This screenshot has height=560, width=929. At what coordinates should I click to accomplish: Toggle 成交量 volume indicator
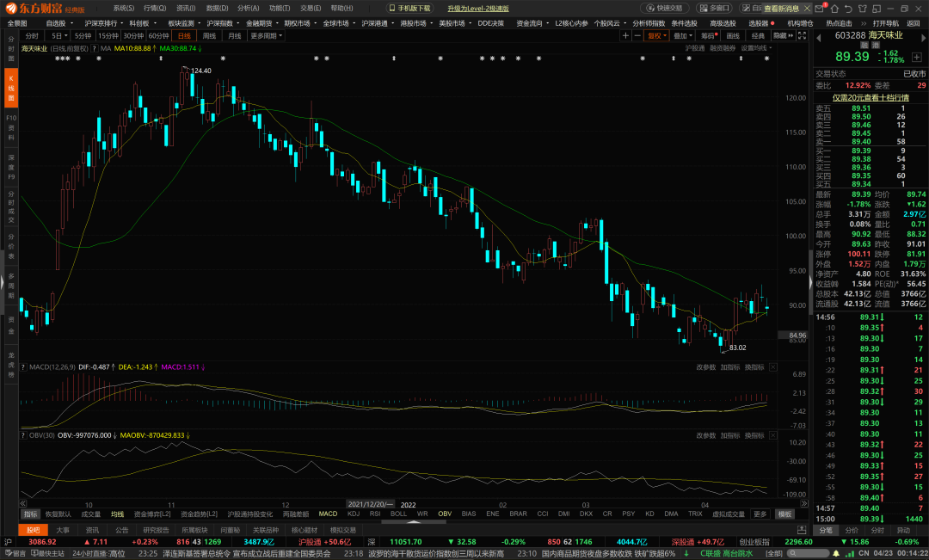(x=90, y=514)
